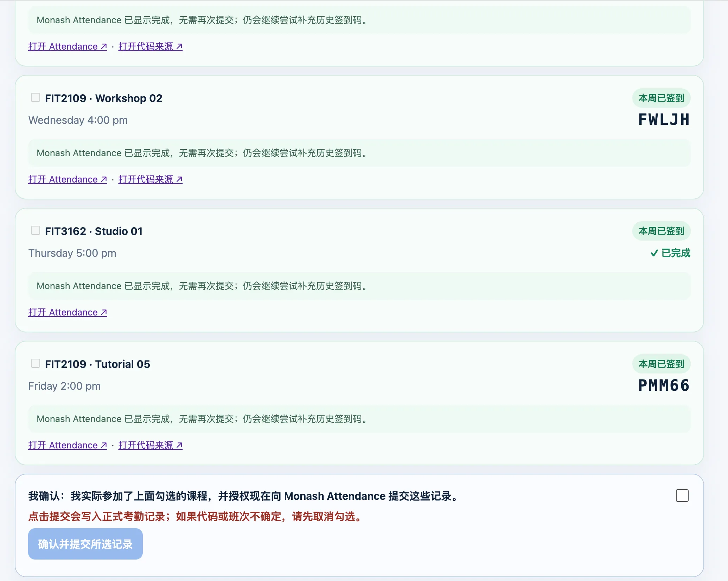The image size is (728, 581).
Task: Select the FWLJH attendance code
Action: 664,120
